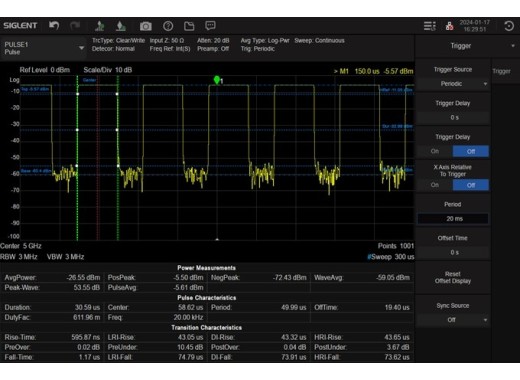Click the undo arrow icon
Viewport: 520px width, 380px height.
(x=54, y=26)
